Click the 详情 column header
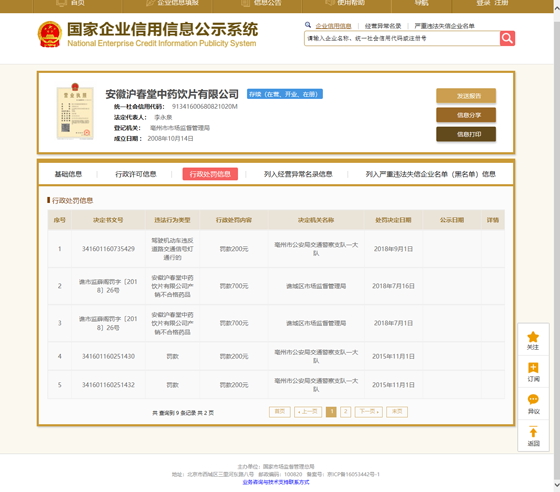 (493, 220)
